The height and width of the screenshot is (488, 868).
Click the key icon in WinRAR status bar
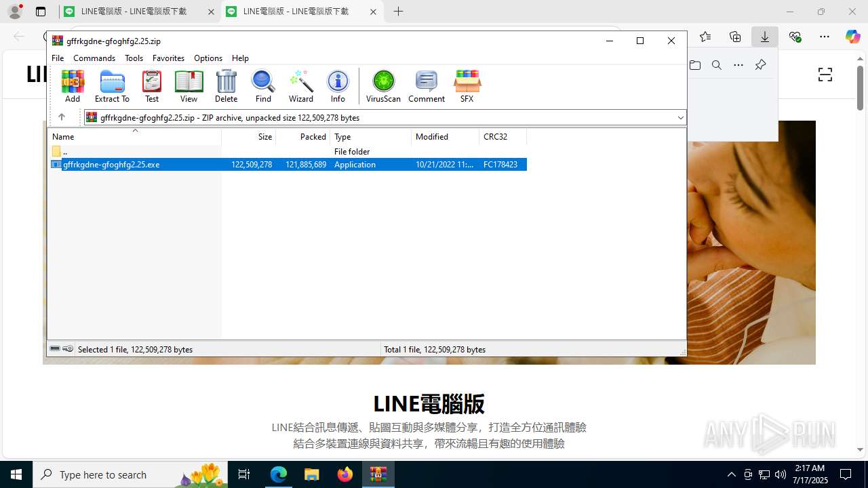(x=68, y=349)
